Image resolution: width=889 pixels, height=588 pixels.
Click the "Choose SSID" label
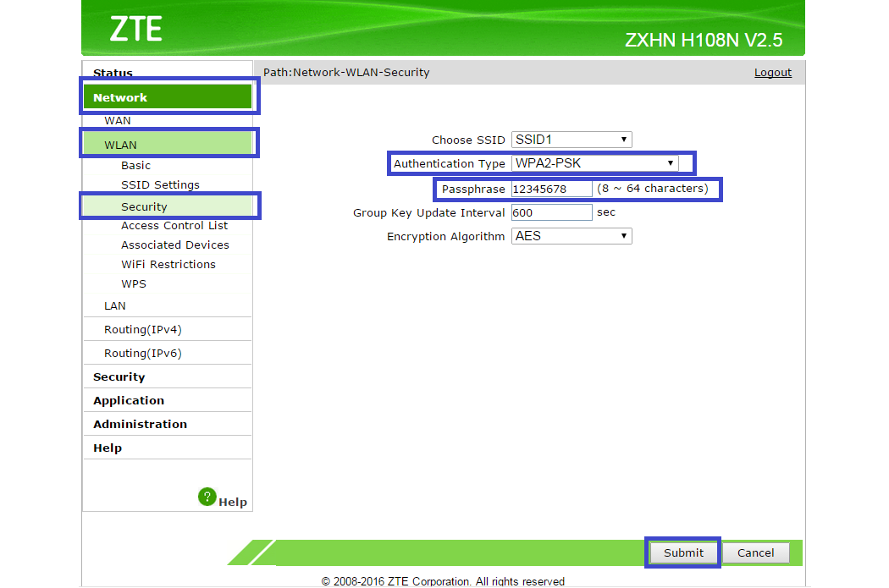468,140
